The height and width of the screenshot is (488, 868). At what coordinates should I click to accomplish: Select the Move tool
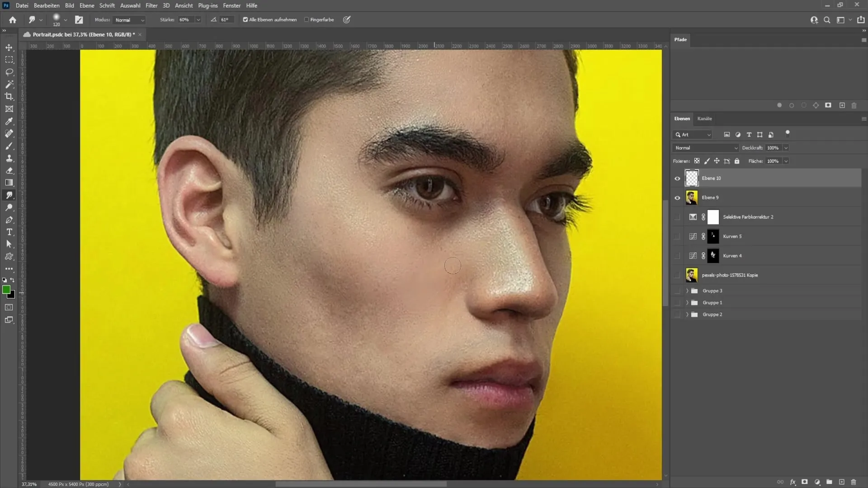(x=9, y=47)
